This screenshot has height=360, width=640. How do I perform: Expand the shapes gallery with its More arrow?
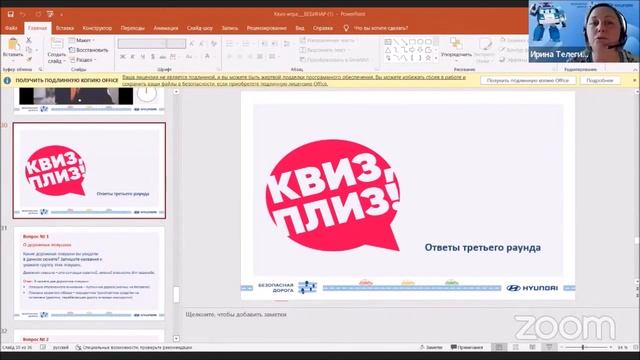click(436, 59)
